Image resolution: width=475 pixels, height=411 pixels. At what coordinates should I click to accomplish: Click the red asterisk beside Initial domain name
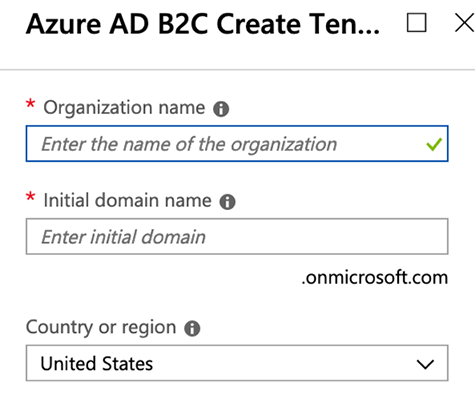point(30,197)
